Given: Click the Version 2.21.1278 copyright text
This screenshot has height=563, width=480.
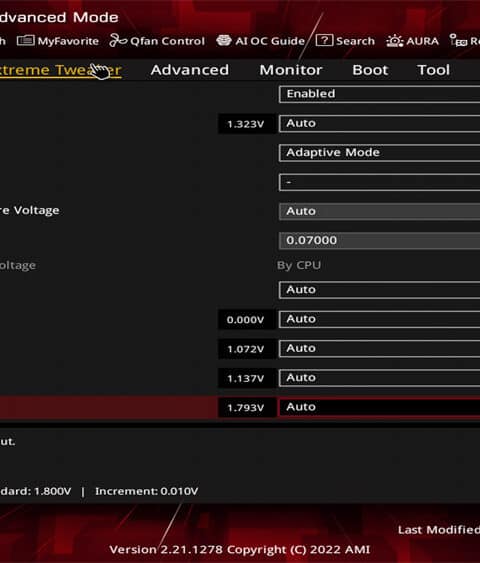Looking at the screenshot, I should click(239, 550).
